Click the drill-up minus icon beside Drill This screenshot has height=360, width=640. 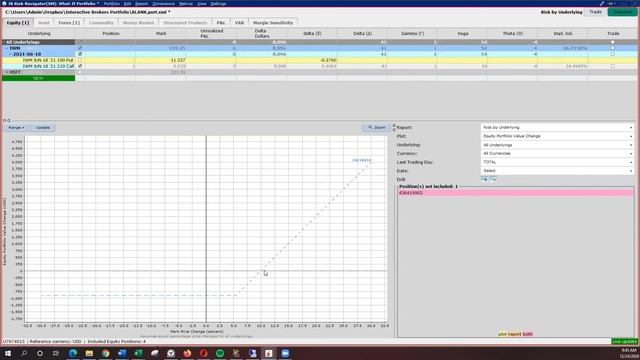pyautogui.click(x=493, y=179)
